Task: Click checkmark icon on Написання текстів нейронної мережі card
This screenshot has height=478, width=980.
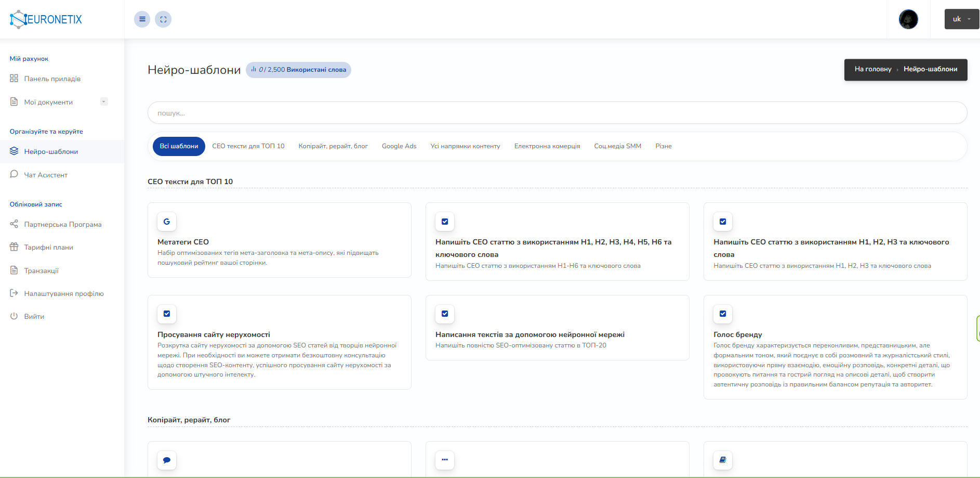Action: (445, 314)
